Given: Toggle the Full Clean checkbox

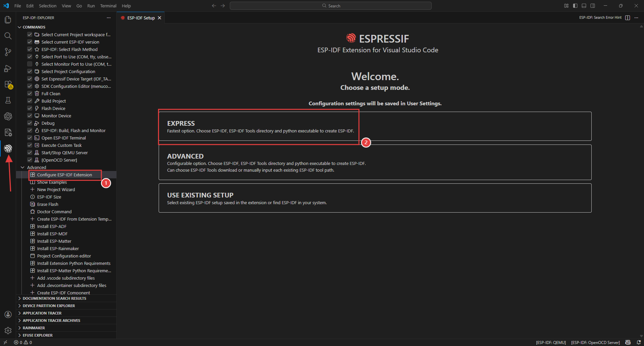Looking at the screenshot, I should coord(30,94).
